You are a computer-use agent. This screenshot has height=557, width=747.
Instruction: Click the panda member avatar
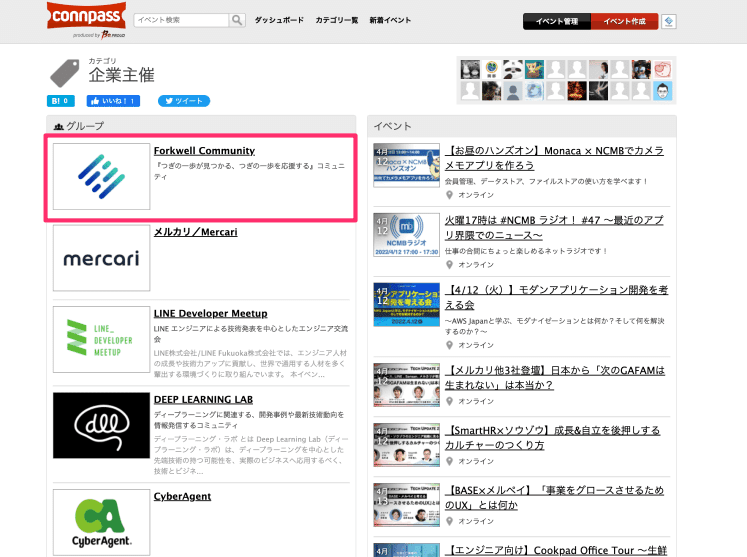(513, 70)
